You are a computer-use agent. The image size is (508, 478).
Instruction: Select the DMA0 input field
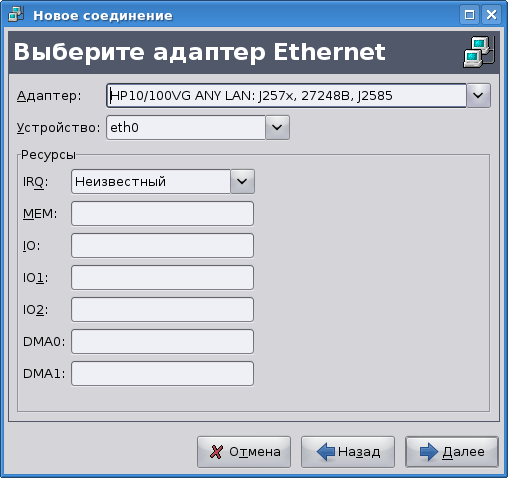(x=162, y=342)
